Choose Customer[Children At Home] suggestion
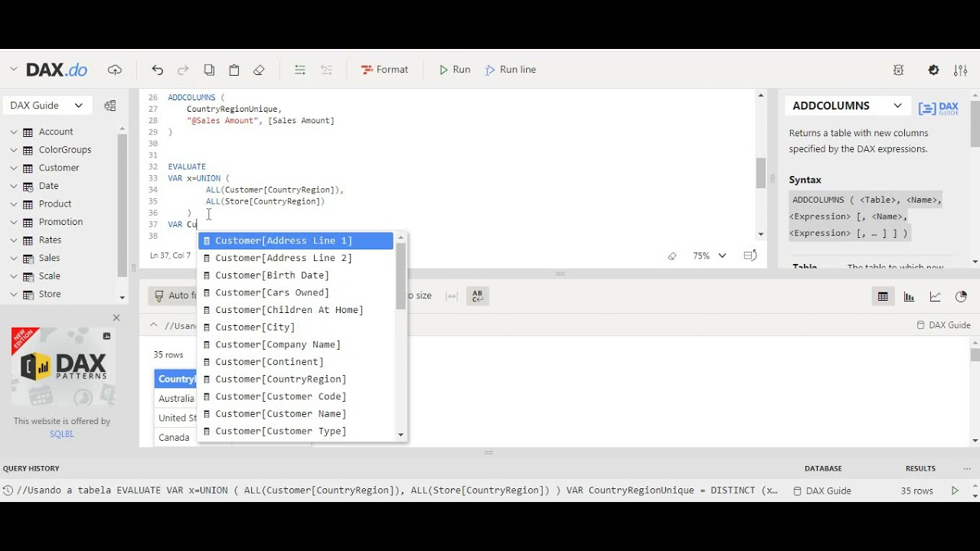This screenshot has height=551, width=980. click(296, 310)
